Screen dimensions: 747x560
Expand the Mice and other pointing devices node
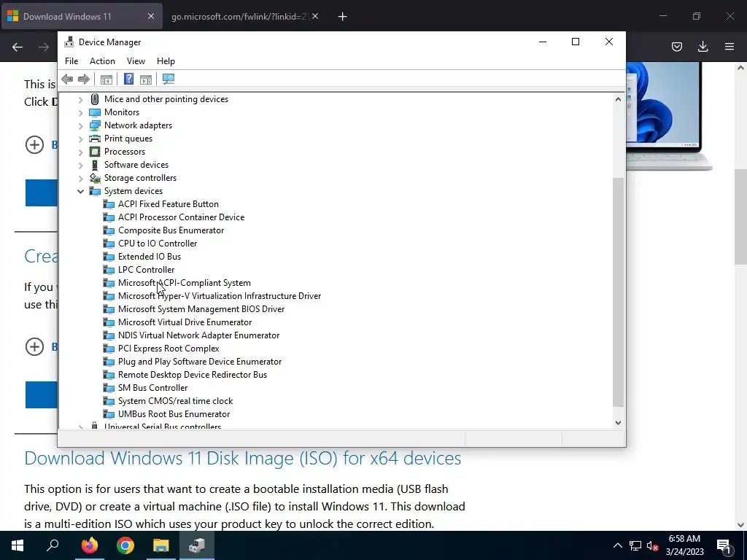pyautogui.click(x=80, y=99)
